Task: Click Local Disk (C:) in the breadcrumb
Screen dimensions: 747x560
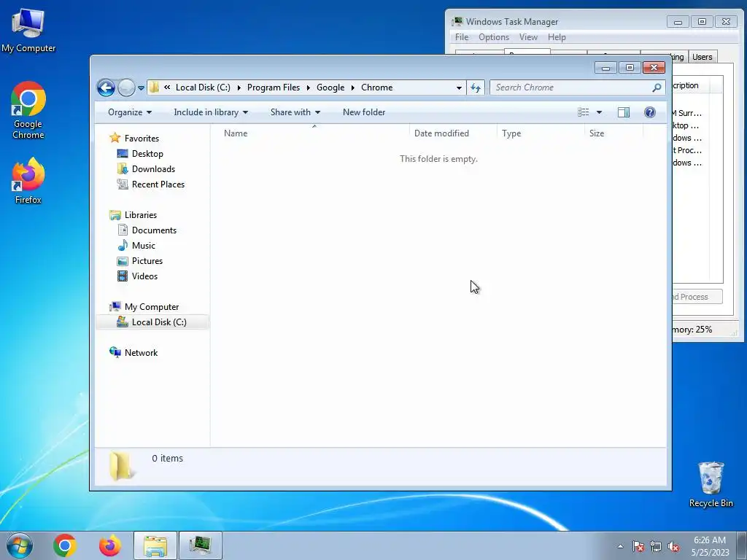Action: tap(203, 87)
